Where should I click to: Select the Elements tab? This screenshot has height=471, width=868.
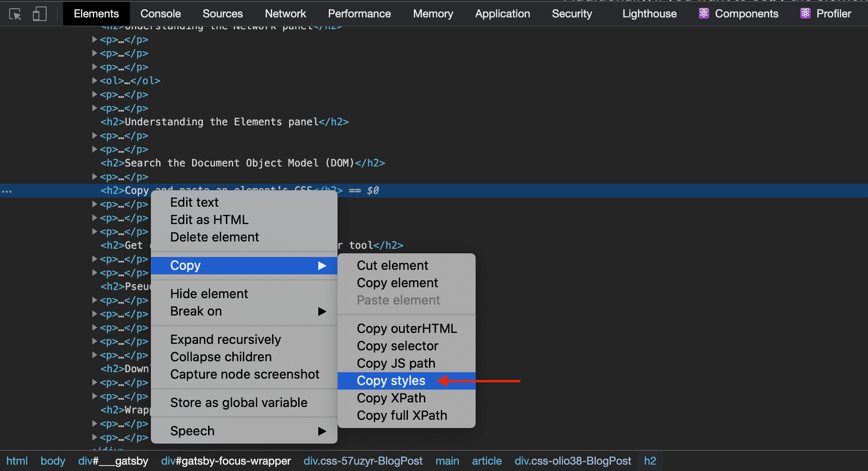pyautogui.click(x=96, y=14)
